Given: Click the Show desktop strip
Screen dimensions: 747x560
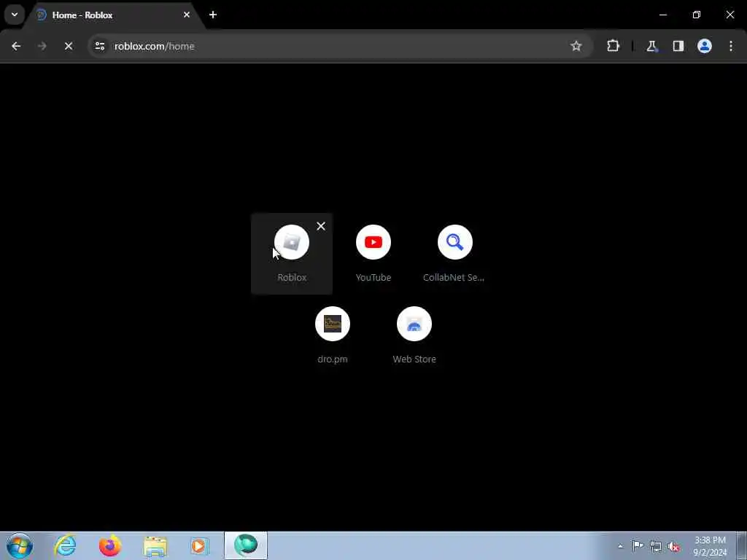Looking at the screenshot, I should coord(742,545).
